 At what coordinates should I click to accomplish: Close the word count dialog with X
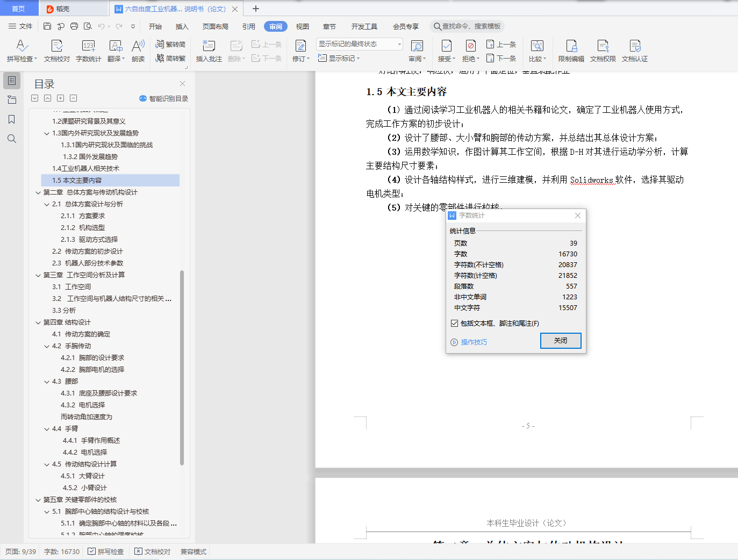tap(578, 216)
